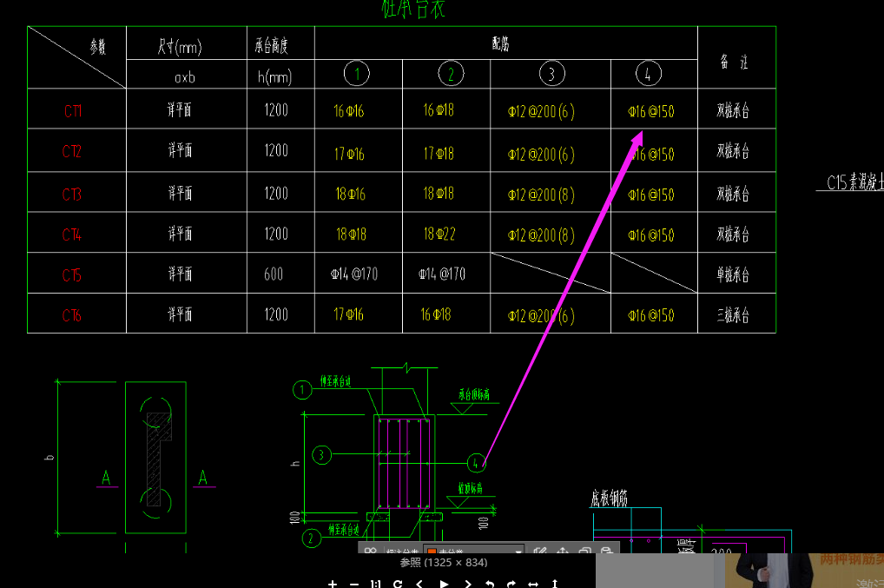884x588 pixels.
Task: Click the 参照 (1325 × 834) caption
Action: (x=444, y=562)
